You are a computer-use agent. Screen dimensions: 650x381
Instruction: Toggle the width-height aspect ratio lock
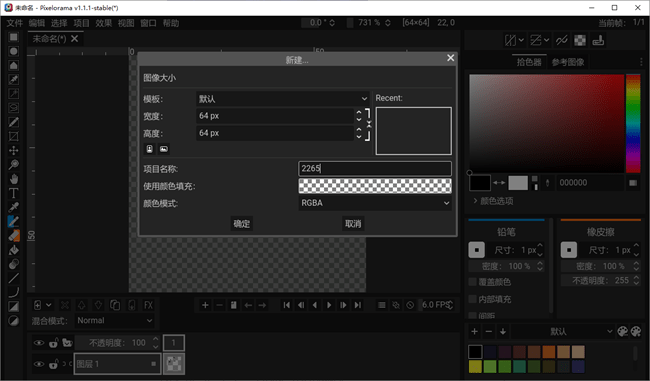[368, 124]
